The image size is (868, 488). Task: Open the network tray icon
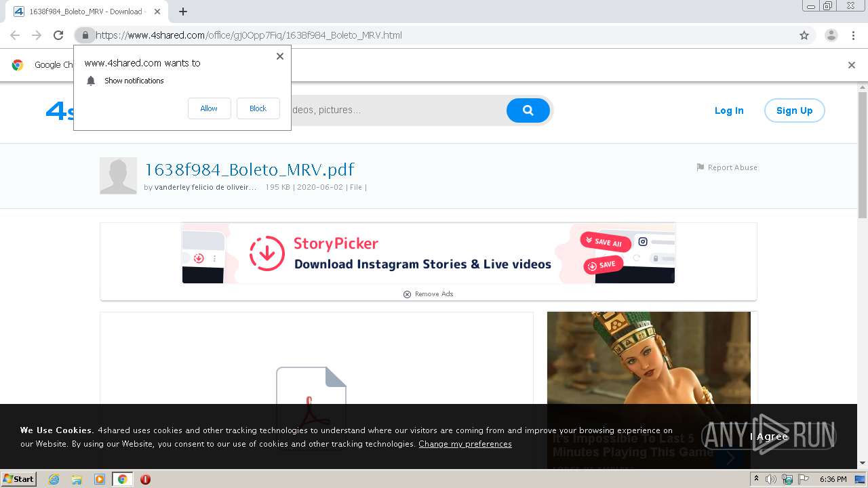(787, 479)
